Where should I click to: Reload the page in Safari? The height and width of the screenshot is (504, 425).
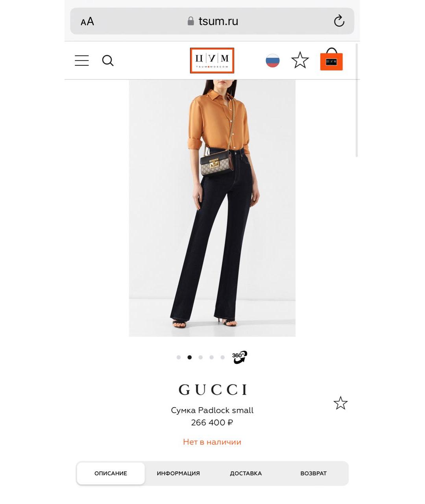click(339, 21)
